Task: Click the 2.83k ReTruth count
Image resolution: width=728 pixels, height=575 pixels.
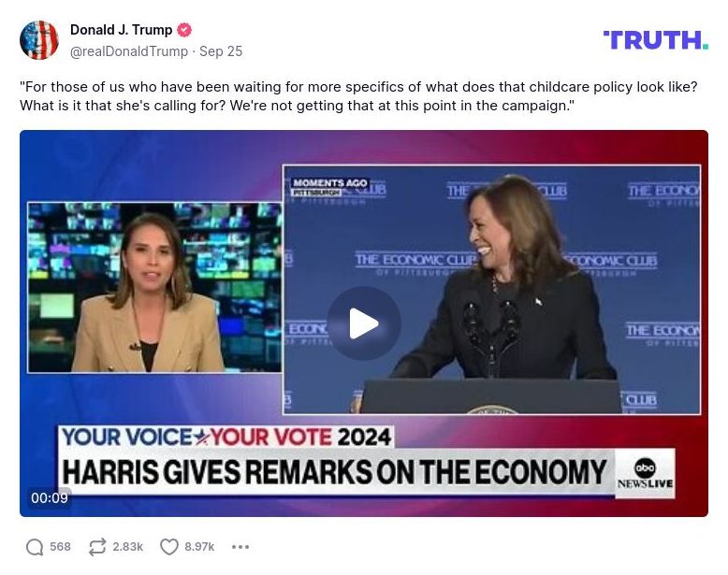Action: pos(127,547)
